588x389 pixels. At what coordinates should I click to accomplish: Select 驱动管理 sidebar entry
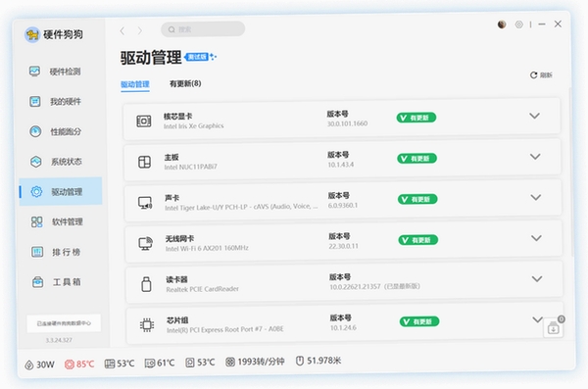pos(61,191)
